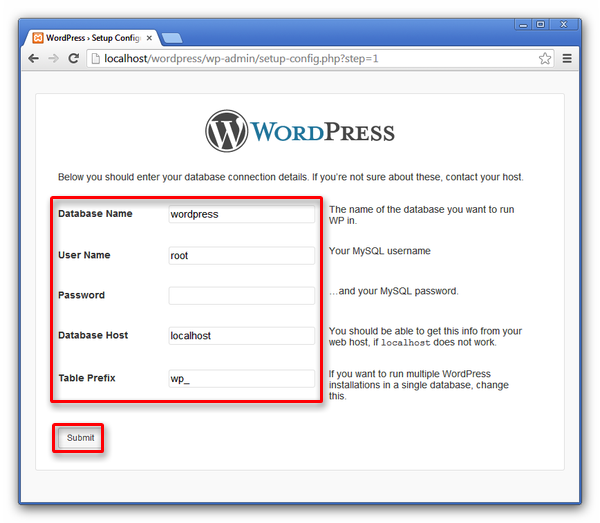Screen dimensions: 600x523
Task: Click the browser Back arrow
Action: 34,59
